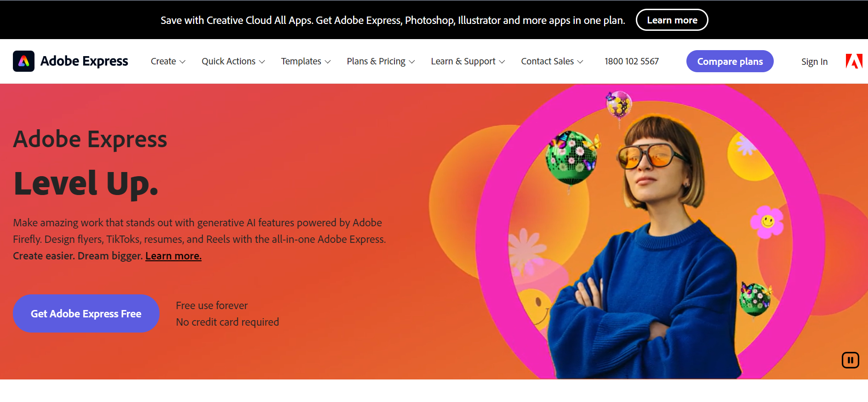Open the Sign In link
The image size is (868, 402).
pos(814,62)
